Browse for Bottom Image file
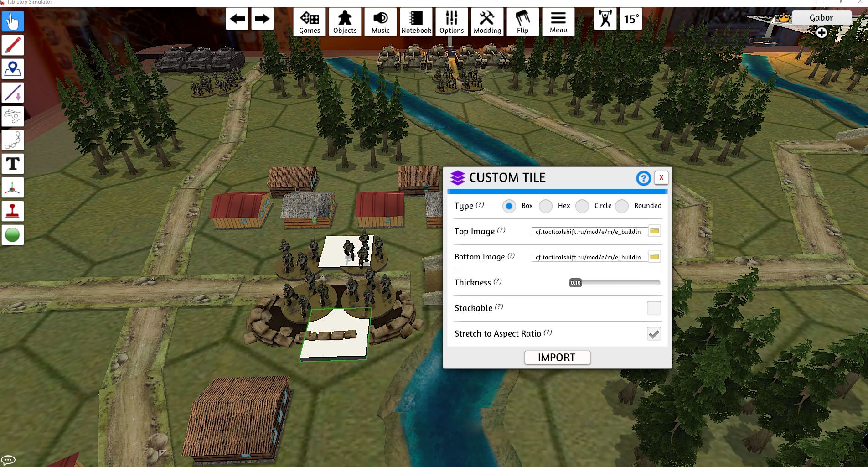The height and width of the screenshot is (467, 868). tap(655, 257)
